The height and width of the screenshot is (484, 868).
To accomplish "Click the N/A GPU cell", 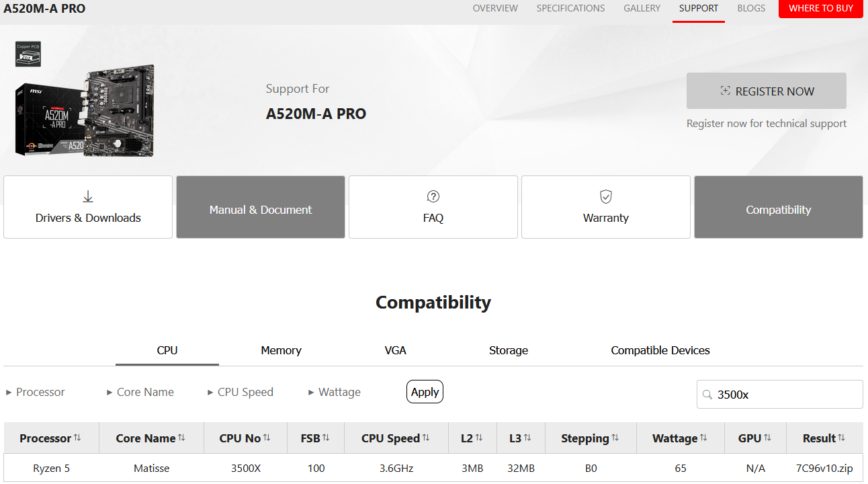I will pyautogui.click(x=755, y=468).
